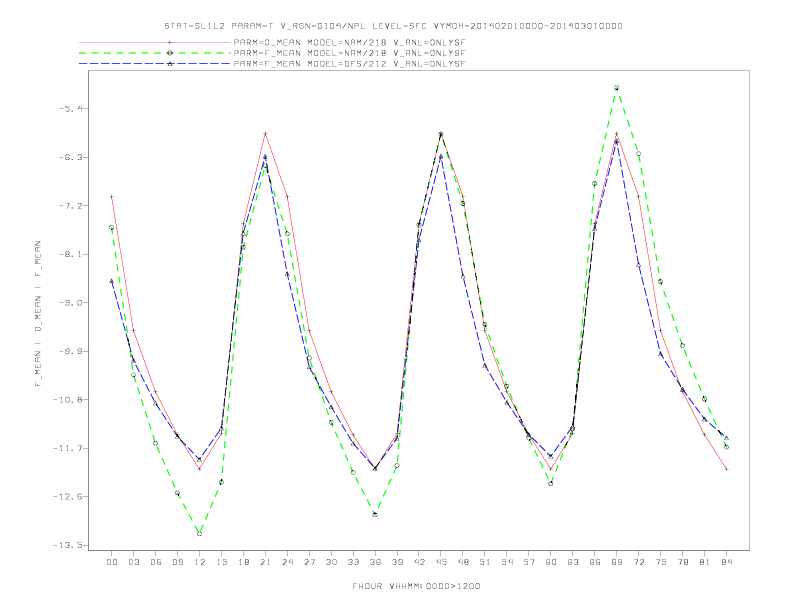Click x-axis tick label 18
792x612 pixels.
[x=243, y=562]
